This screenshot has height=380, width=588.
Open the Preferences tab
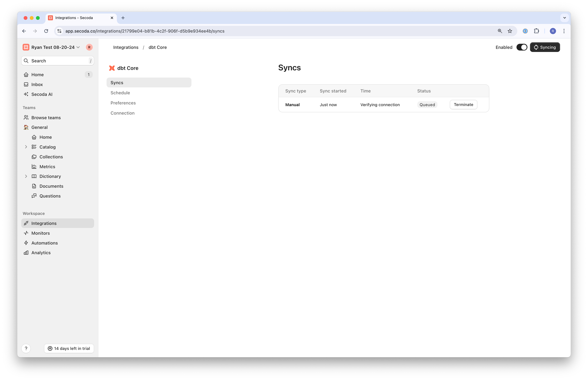123,103
